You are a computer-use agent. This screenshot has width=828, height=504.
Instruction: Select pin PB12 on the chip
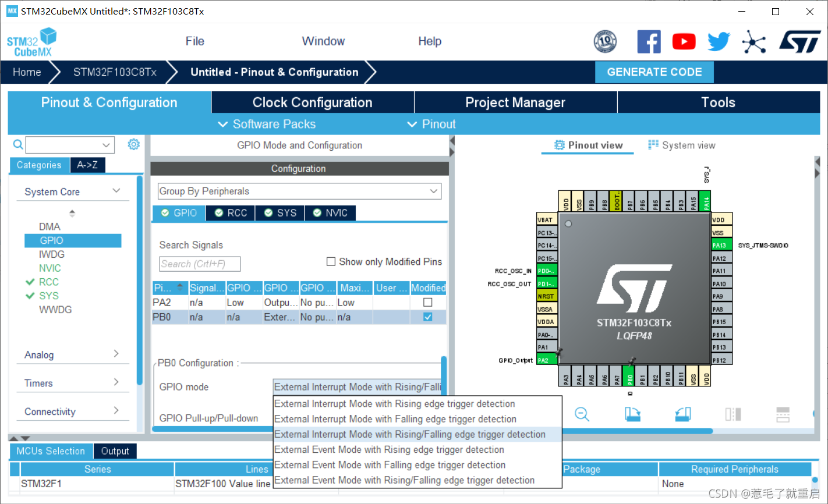722,360
